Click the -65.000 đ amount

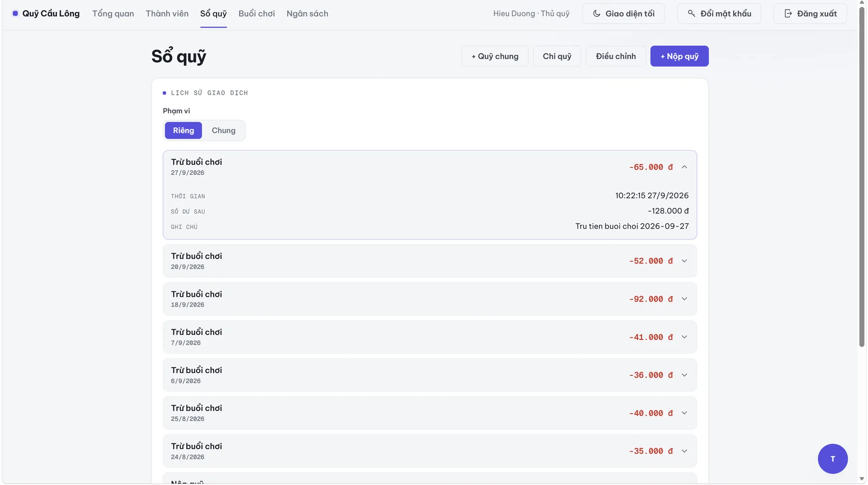pos(651,167)
